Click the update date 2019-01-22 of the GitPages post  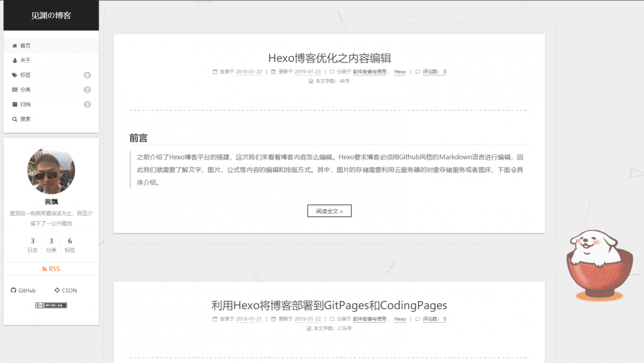(x=307, y=319)
